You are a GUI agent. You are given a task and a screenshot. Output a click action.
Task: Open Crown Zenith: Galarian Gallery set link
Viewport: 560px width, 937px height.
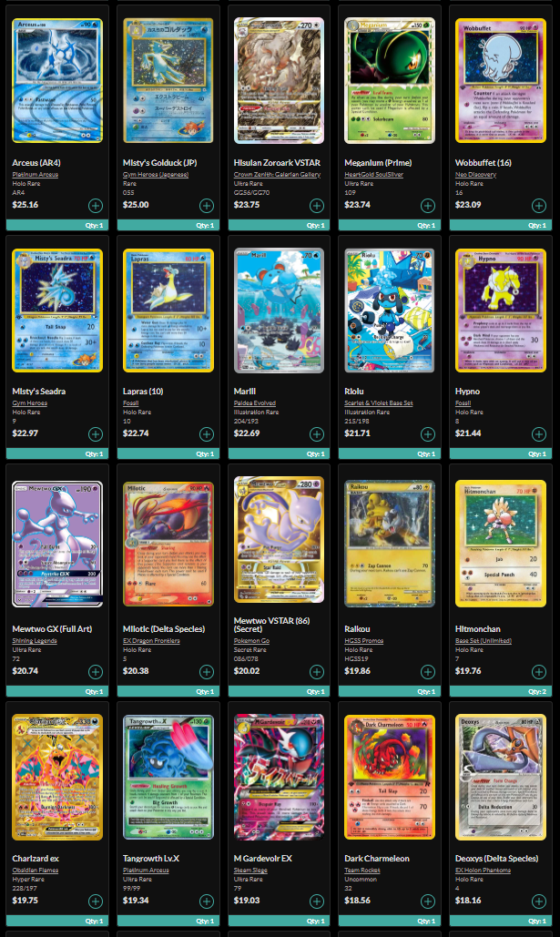click(x=277, y=175)
